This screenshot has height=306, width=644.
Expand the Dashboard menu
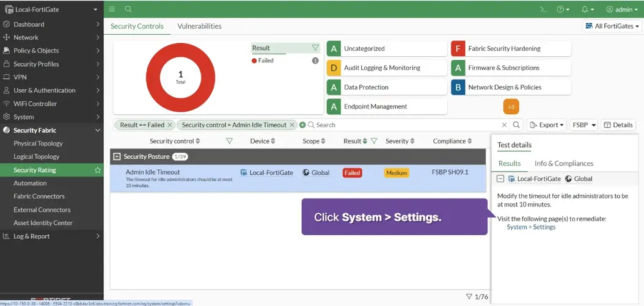52,24
